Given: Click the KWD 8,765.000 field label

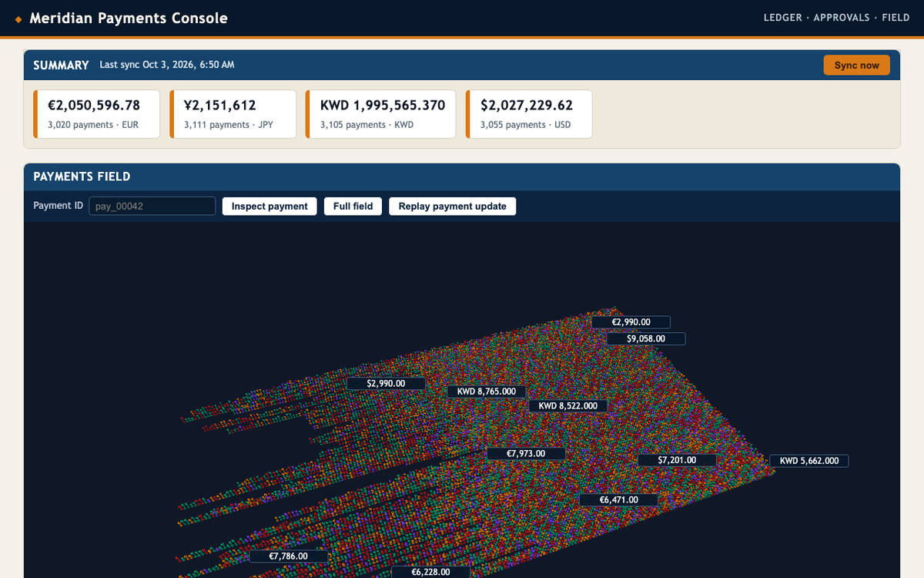Looking at the screenshot, I should click(487, 391).
